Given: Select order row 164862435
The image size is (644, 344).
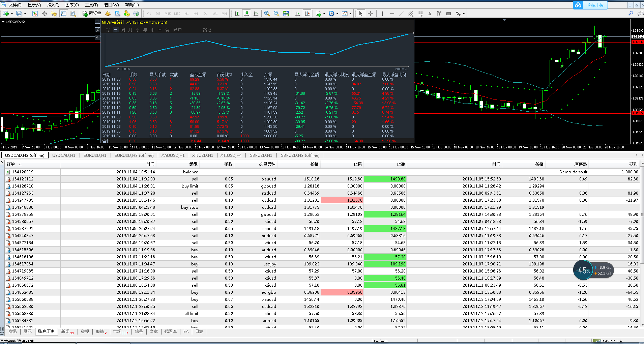Looking at the screenshot, I should pos(322,292).
